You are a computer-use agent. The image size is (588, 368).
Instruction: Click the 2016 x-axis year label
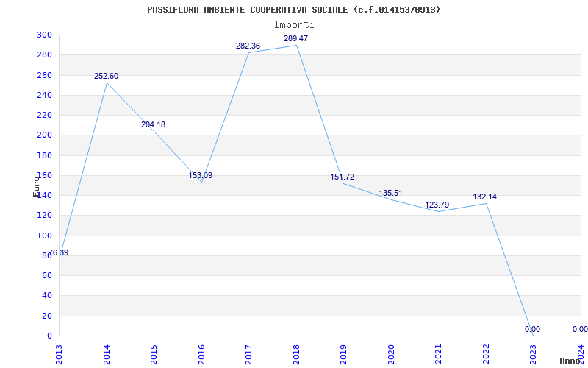(x=201, y=354)
